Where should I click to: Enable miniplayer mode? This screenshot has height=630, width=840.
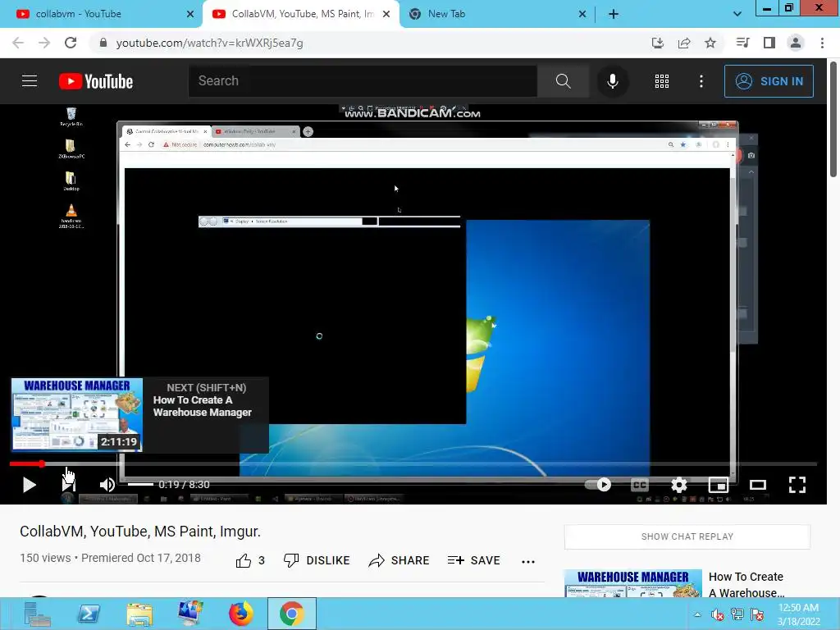click(x=719, y=485)
